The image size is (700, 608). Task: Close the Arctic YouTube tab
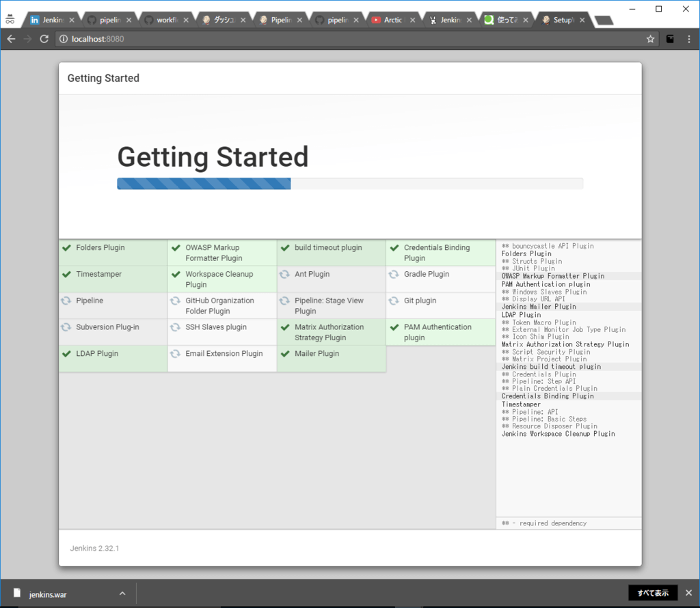[x=412, y=20]
